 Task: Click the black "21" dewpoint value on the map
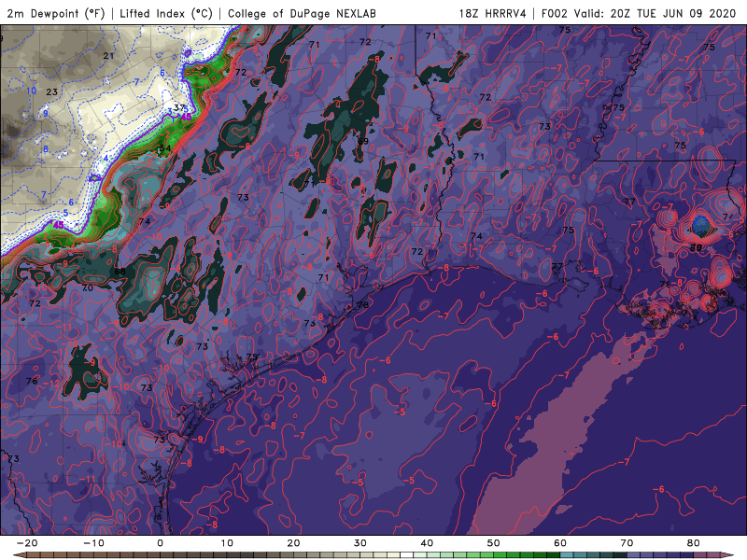coord(108,56)
